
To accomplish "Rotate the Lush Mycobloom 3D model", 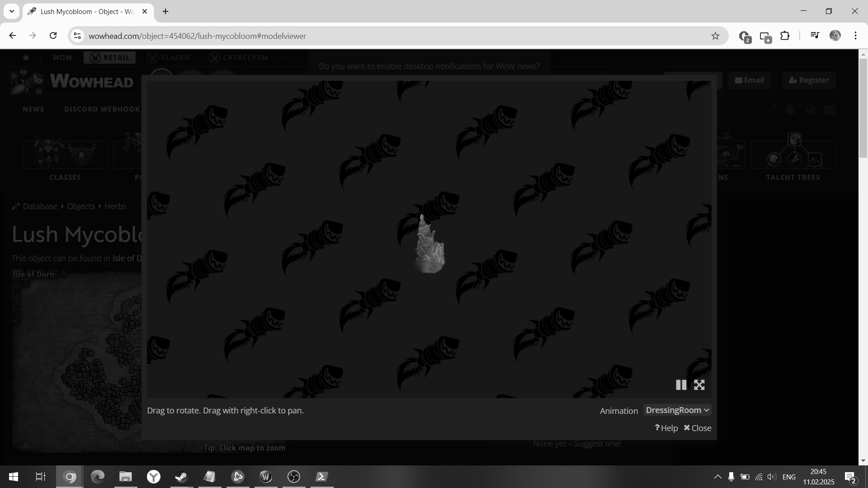I will pos(429,245).
